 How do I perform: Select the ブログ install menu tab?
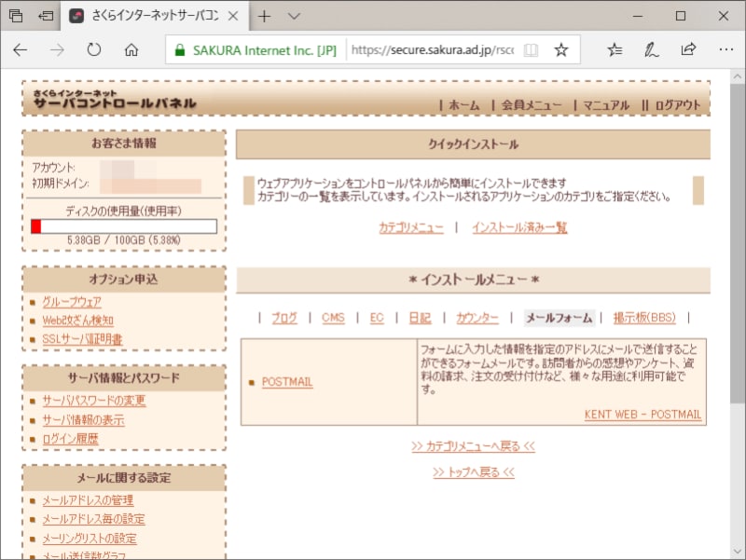pos(284,317)
